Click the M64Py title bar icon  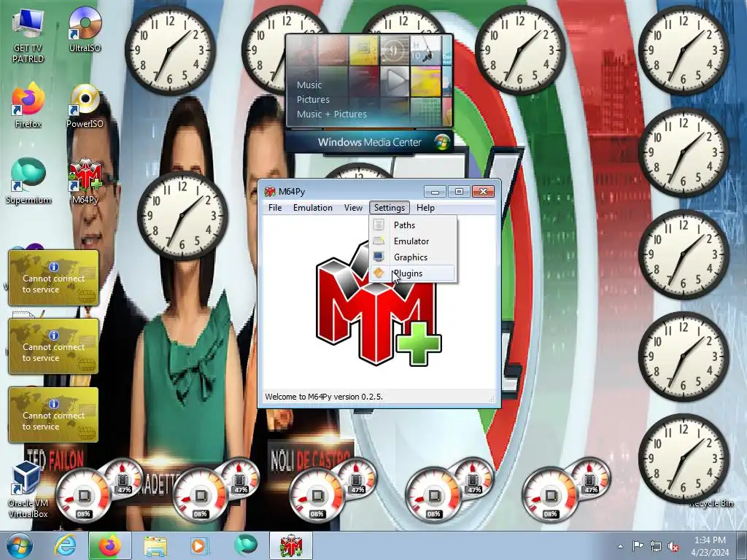[270, 192]
